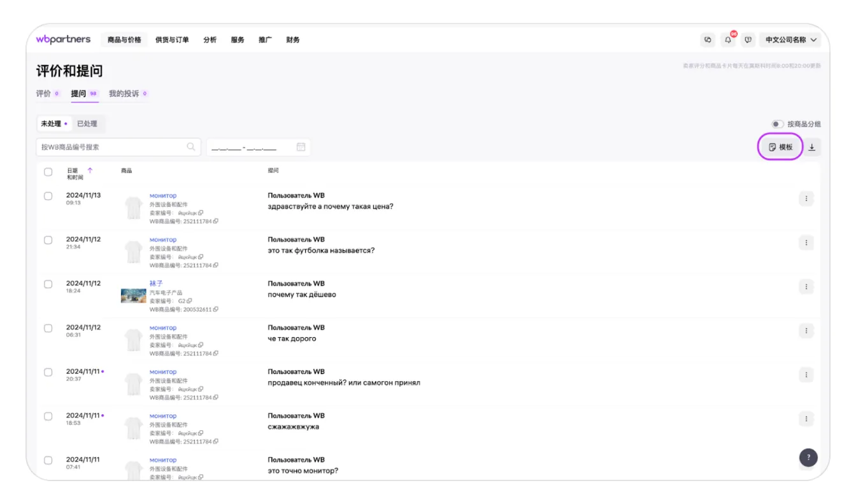Click the feedback speech bubble icon
Screen dimensions: 856x504
[x=748, y=40]
